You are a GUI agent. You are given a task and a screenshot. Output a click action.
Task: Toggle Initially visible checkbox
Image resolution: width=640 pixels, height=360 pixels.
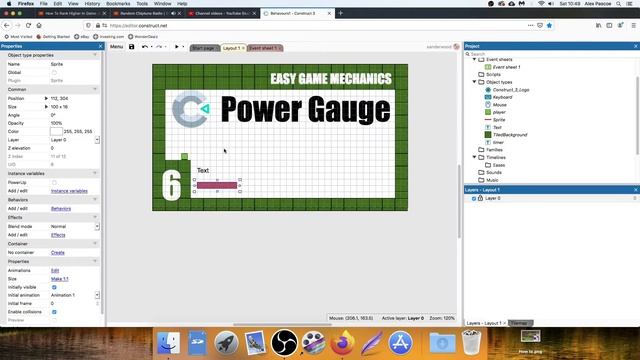[x=54, y=287]
